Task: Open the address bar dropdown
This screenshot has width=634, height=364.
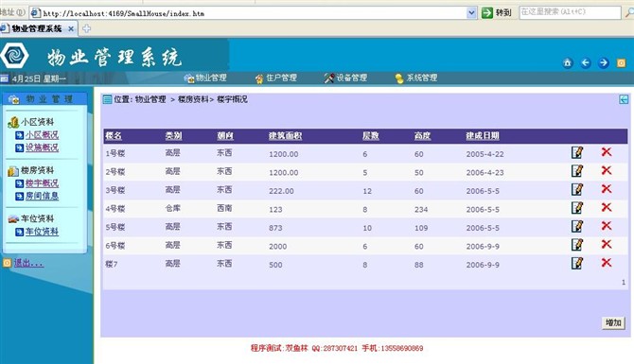Action: click(471, 13)
